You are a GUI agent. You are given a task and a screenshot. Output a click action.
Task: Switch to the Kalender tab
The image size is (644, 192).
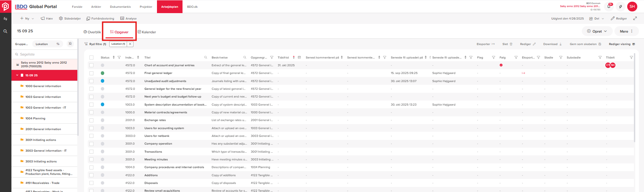click(x=147, y=32)
